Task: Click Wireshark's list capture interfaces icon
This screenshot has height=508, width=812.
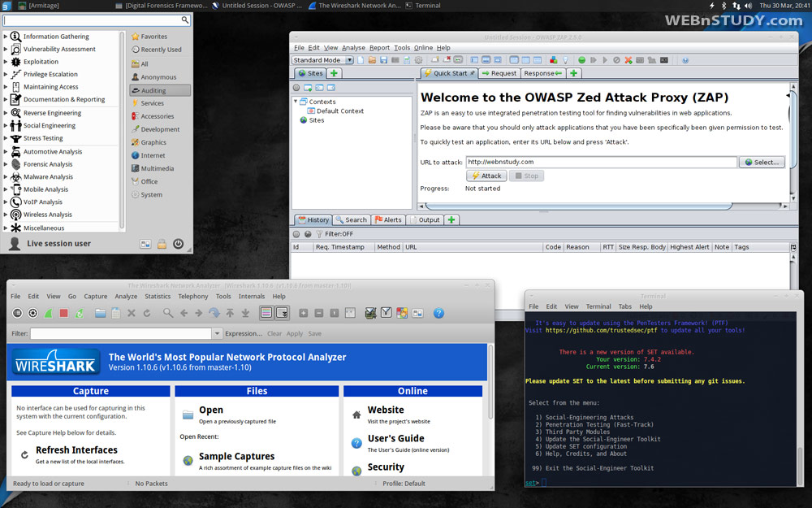Action: tap(18, 313)
